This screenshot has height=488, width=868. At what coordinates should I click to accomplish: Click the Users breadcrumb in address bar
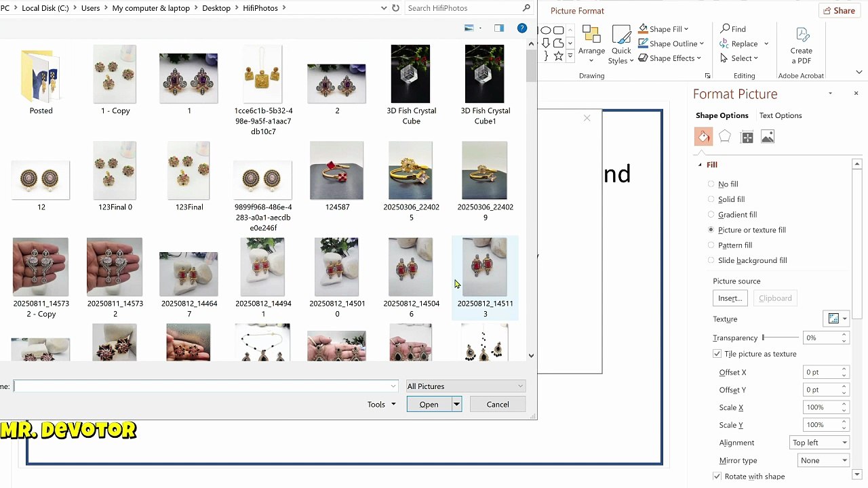[90, 8]
